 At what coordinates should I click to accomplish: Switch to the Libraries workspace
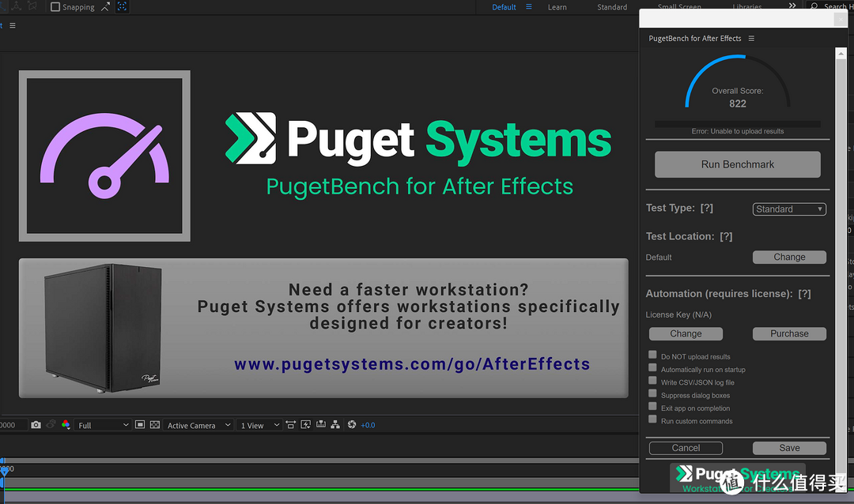click(747, 7)
